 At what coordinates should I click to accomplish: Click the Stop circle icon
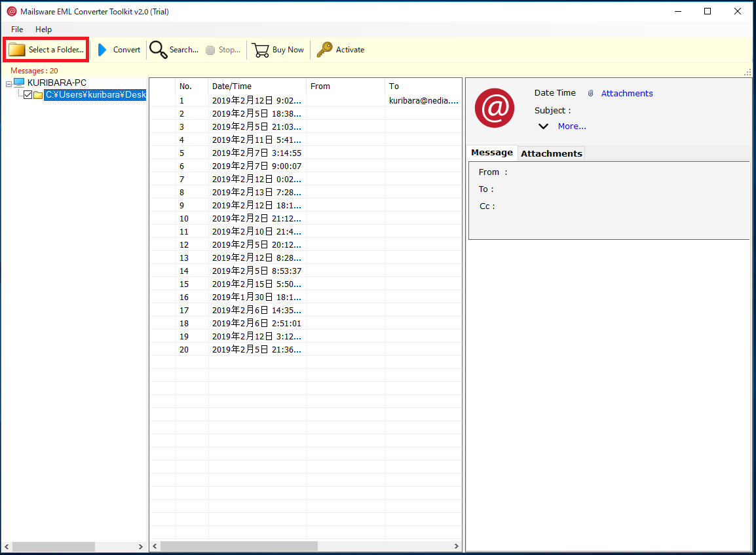[210, 50]
